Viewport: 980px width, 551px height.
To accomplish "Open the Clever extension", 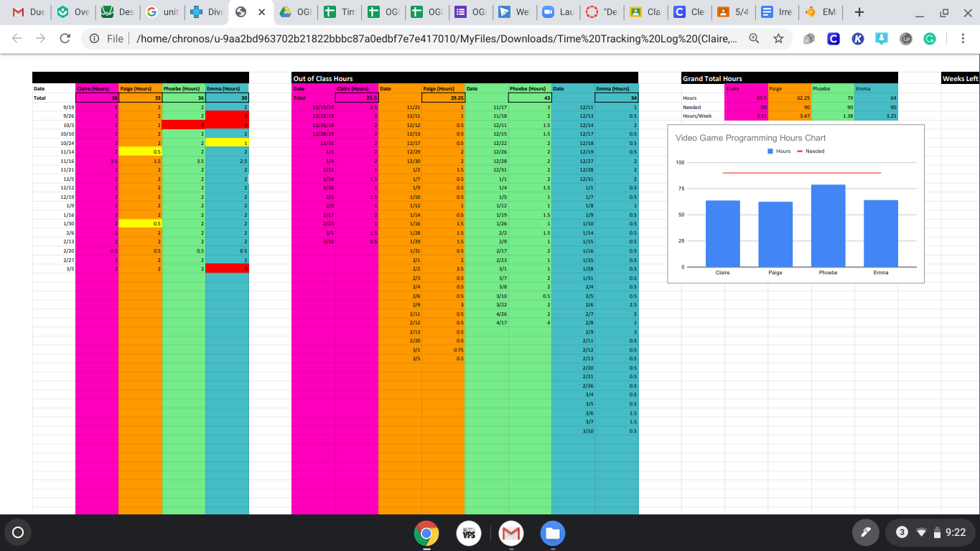I will click(x=834, y=38).
